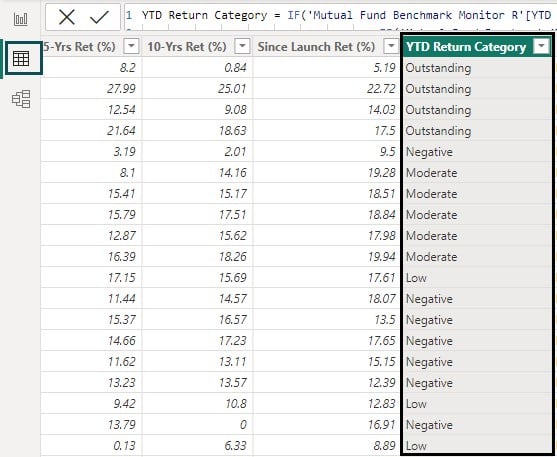The width and height of the screenshot is (557, 457).
Task: Click cell with value 14.16
Action: click(197, 173)
